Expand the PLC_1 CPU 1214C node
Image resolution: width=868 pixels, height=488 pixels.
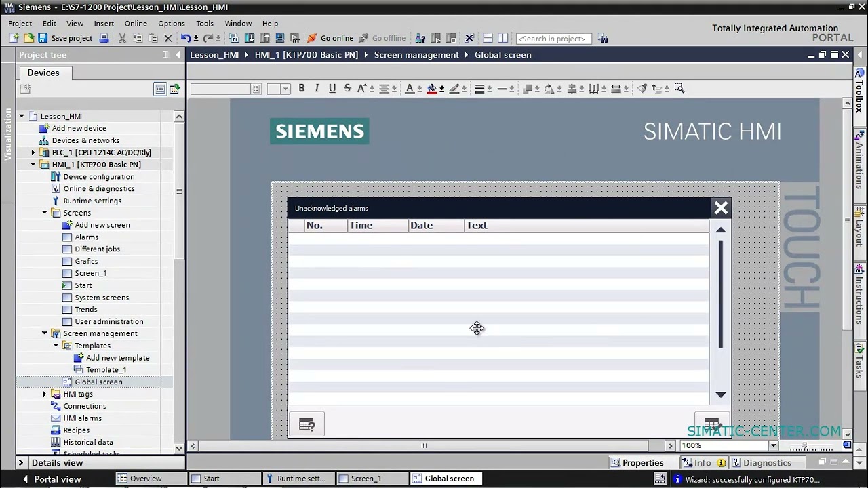click(33, 152)
